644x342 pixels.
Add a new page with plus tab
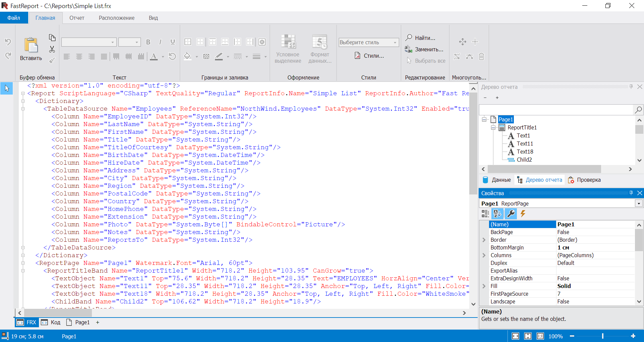coord(98,322)
